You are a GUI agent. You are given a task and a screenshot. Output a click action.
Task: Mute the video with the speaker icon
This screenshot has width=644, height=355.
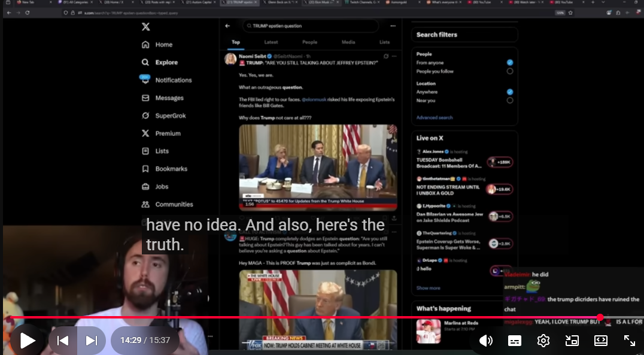tap(486, 340)
